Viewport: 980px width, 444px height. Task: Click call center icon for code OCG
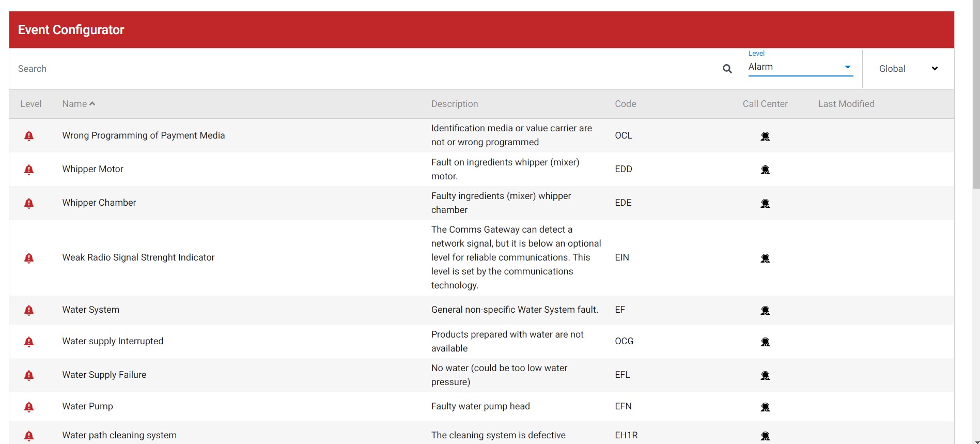765,342
